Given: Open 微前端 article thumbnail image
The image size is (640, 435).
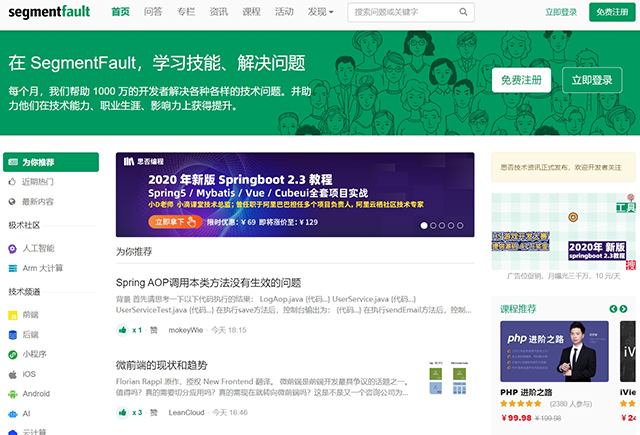Looking at the screenshot, I should pyautogui.click(x=448, y=378).
